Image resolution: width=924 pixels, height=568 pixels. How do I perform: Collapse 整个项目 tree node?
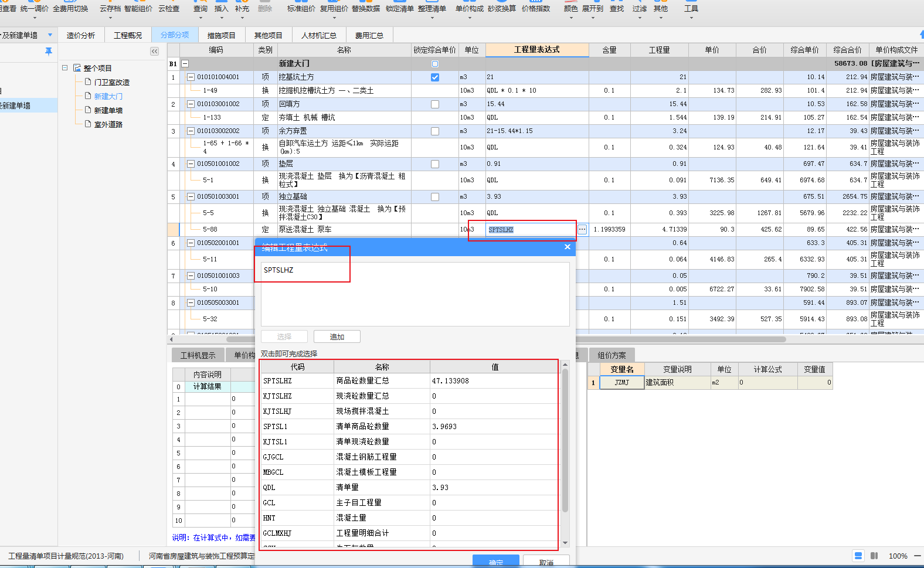pos(64,68)
